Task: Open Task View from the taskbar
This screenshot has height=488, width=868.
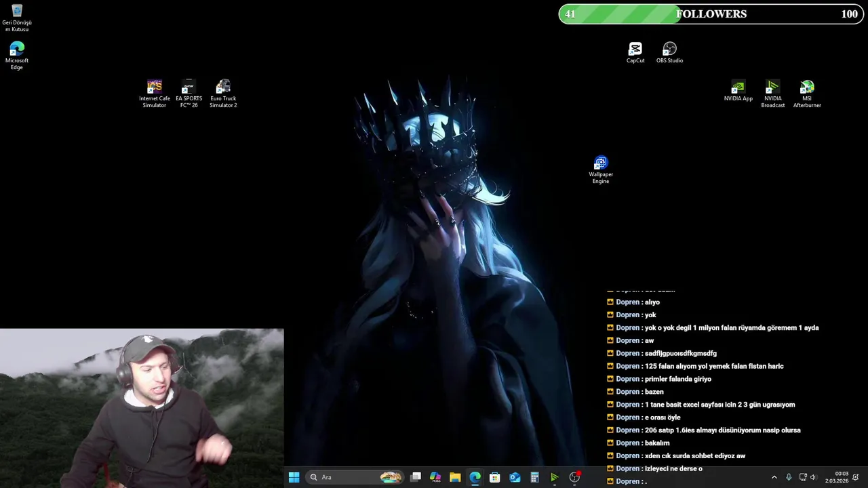Action: click(416, 477)
